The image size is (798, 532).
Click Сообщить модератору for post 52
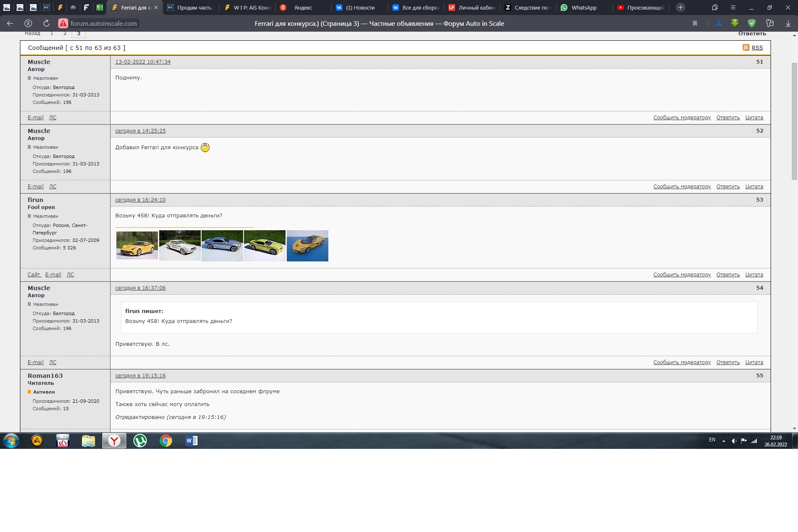pos(682,187)
